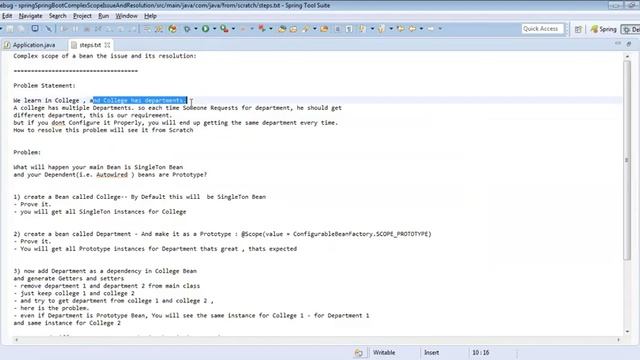Click the Step Into icon
The height and width of the screenshot is (360, 640).
click(x=109, y=29)
